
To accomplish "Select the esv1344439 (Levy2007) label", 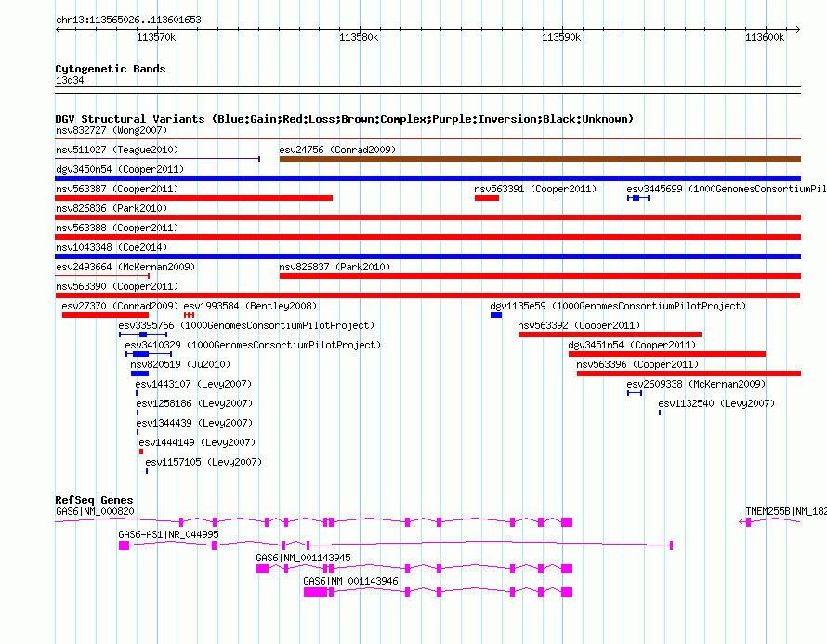I will [194, 423].
